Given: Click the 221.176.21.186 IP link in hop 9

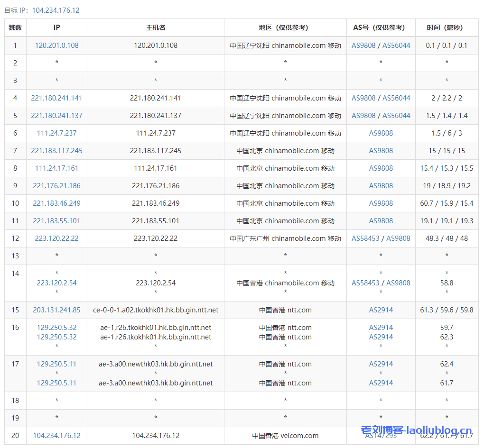Looking at the screenshot, I should coord(57,186).
